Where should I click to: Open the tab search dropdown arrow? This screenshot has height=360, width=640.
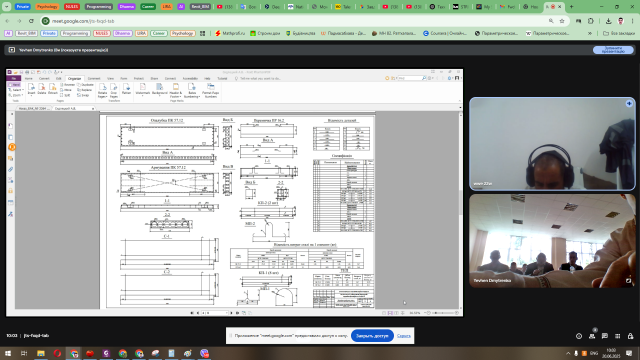pos(7,7)
